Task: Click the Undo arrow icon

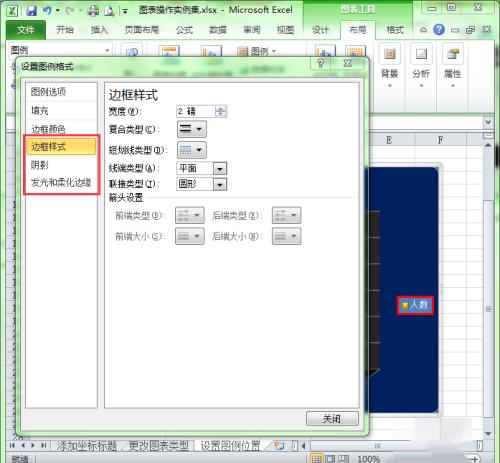Action: click(47, 11)
